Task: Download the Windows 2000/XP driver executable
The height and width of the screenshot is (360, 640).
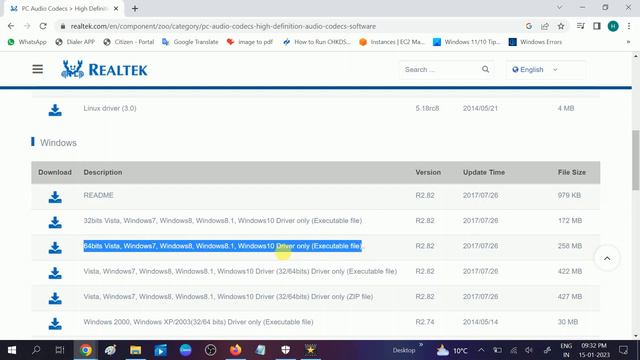Action: tap(55, 323)
